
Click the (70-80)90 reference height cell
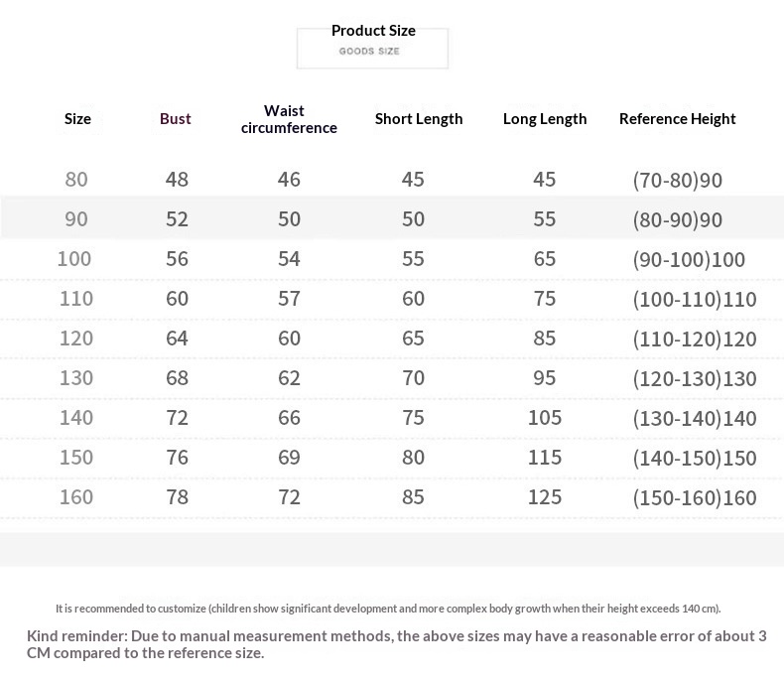pos(678,181)
